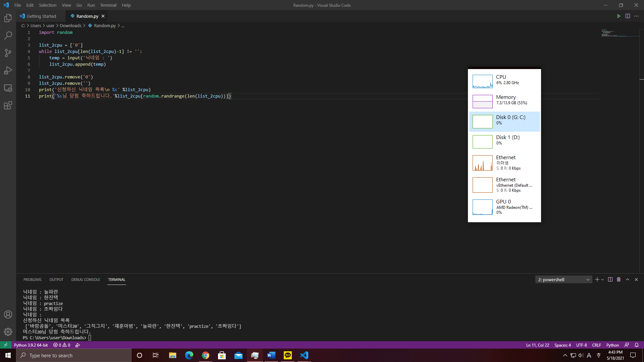The image size is (644, 362).
Task: Split the terminal panel
Action: [x=610, y=280]
